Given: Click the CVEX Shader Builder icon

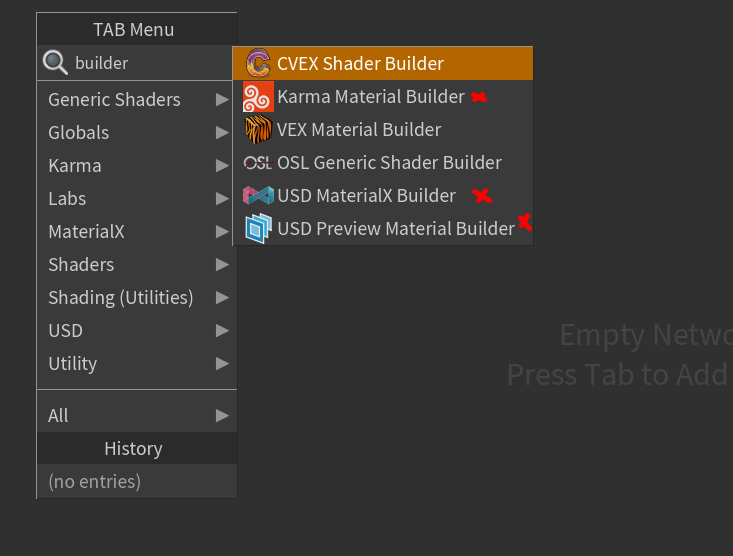Looking at the screenshot, I should 258,64.
